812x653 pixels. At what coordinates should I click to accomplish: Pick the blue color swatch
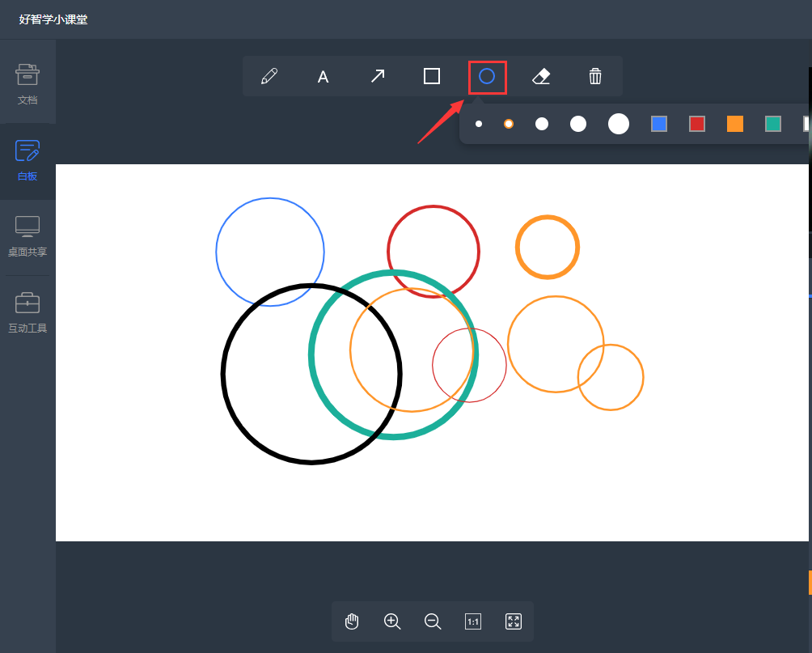[658, 124]
